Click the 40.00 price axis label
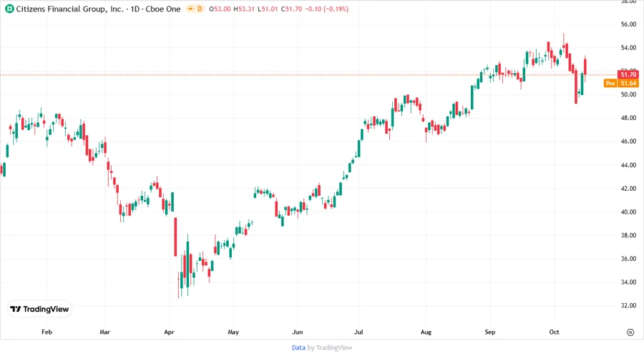644x356 pixels. pyautogui.click(x=628, y=212)
